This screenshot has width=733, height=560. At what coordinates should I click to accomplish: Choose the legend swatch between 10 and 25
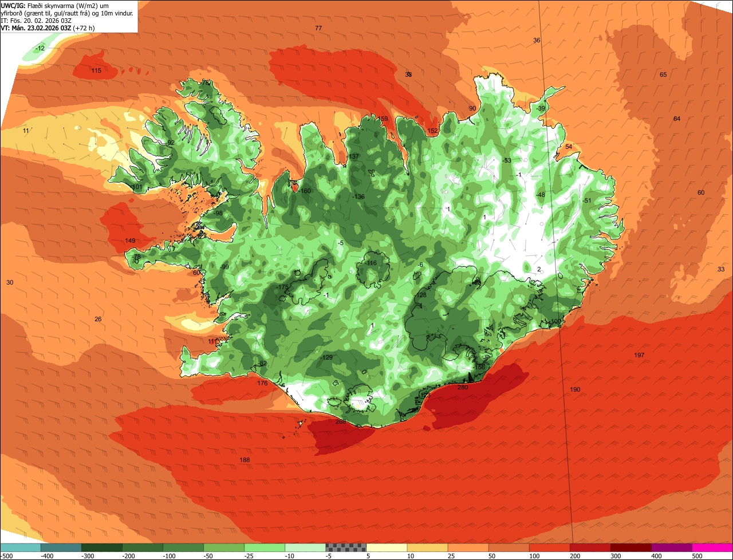427,547
